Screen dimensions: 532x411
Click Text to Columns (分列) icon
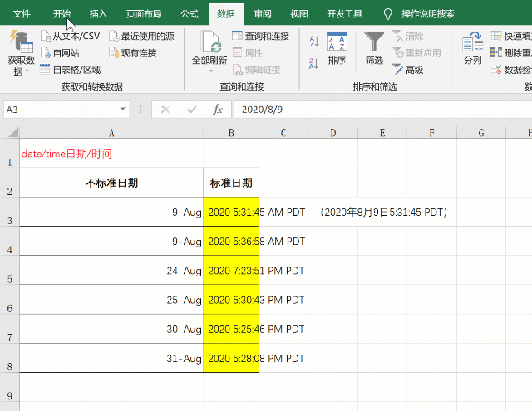point(472,48)
